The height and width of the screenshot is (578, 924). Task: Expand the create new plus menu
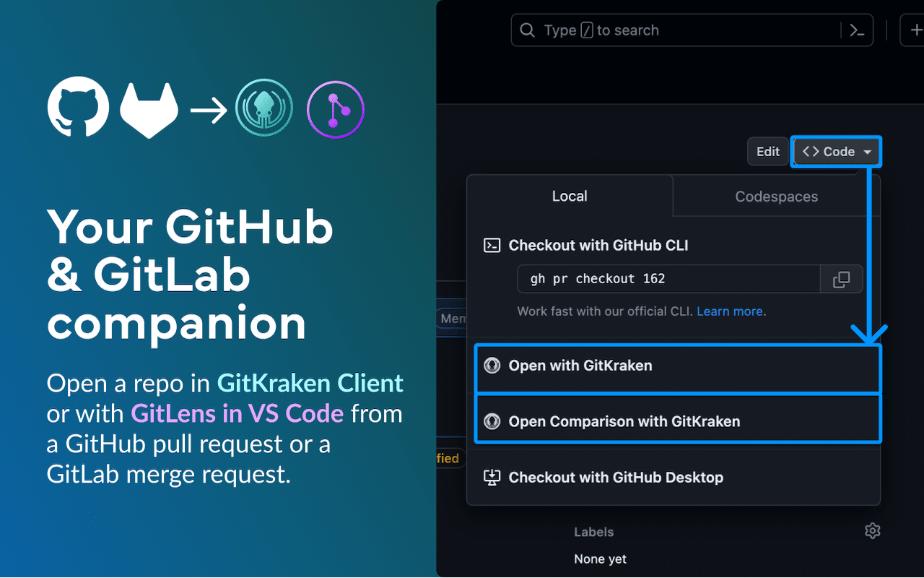(x=915, y=30)
